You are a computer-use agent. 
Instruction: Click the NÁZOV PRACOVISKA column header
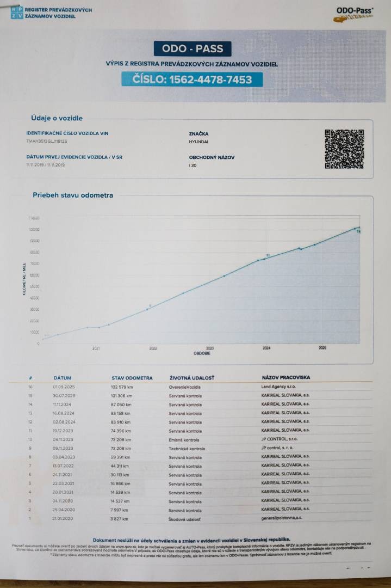click(286, 377)
